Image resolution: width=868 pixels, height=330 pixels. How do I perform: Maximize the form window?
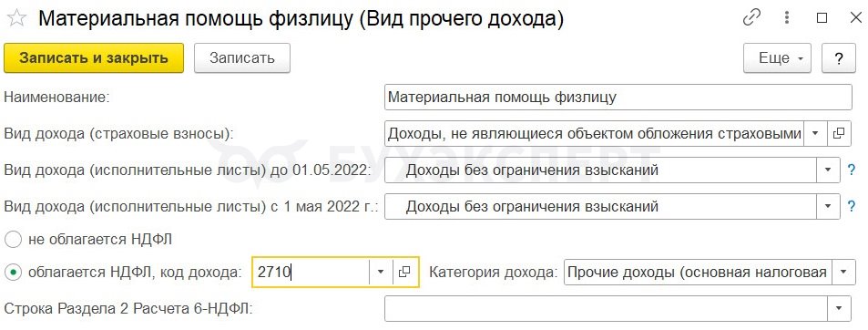822,18
